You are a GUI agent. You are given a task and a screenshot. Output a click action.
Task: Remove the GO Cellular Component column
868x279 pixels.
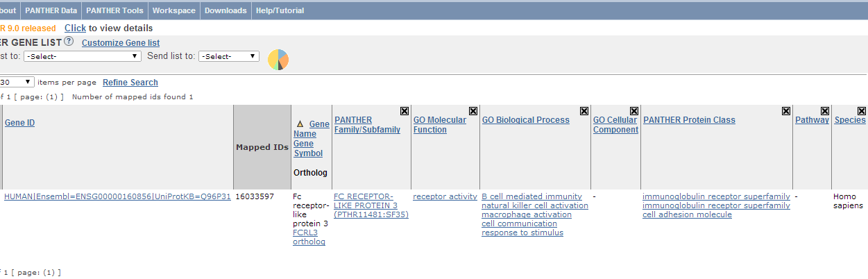point(633,111)
